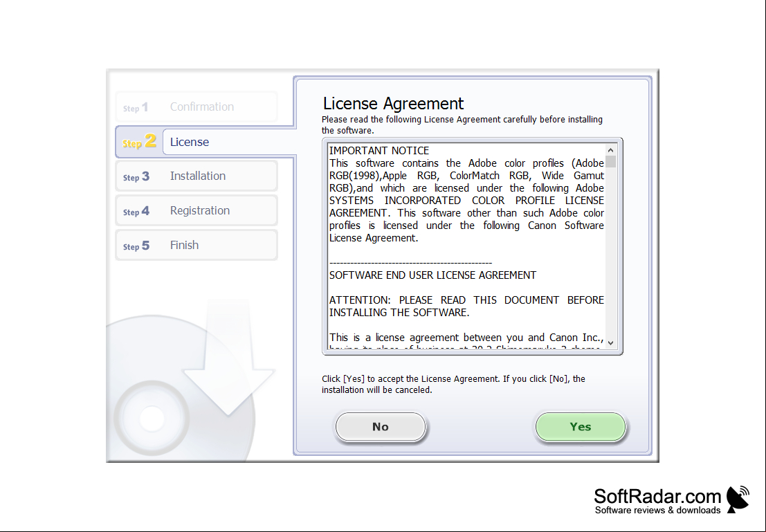Click the license text scroll down arrow
Screen dimensions: 766x532
(x=610, y=343)
